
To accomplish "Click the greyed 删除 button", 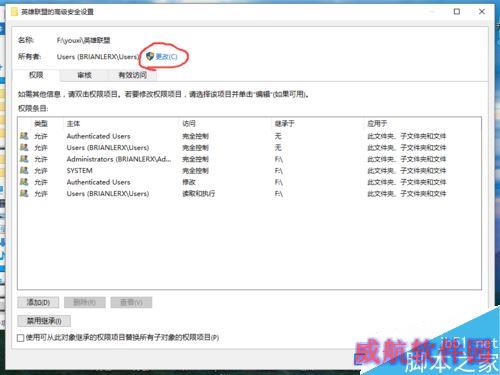I will click(85, 302).
